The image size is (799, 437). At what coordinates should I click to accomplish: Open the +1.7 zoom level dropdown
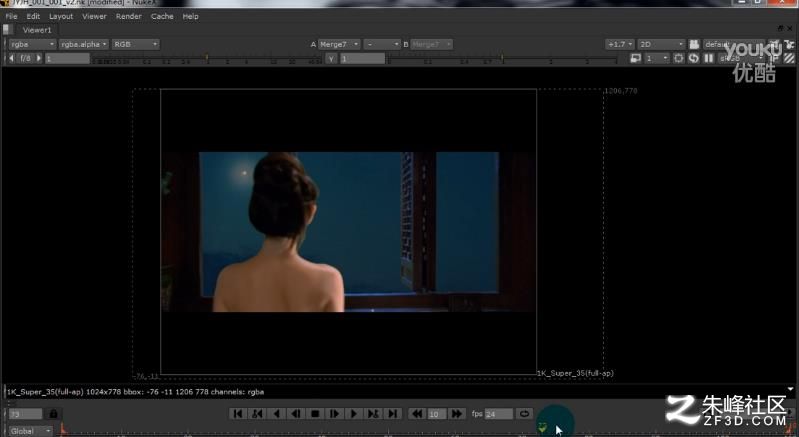(x=620, y=44)
